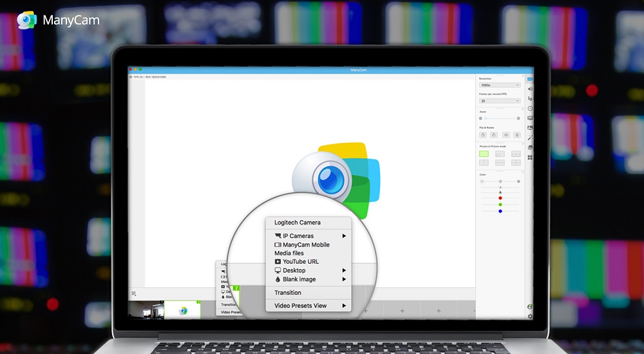Image resolution: width=644 pixels, height=354 pixels.
Task: Open the magic wand Effects tab
Action: click(x=530, y=138)
